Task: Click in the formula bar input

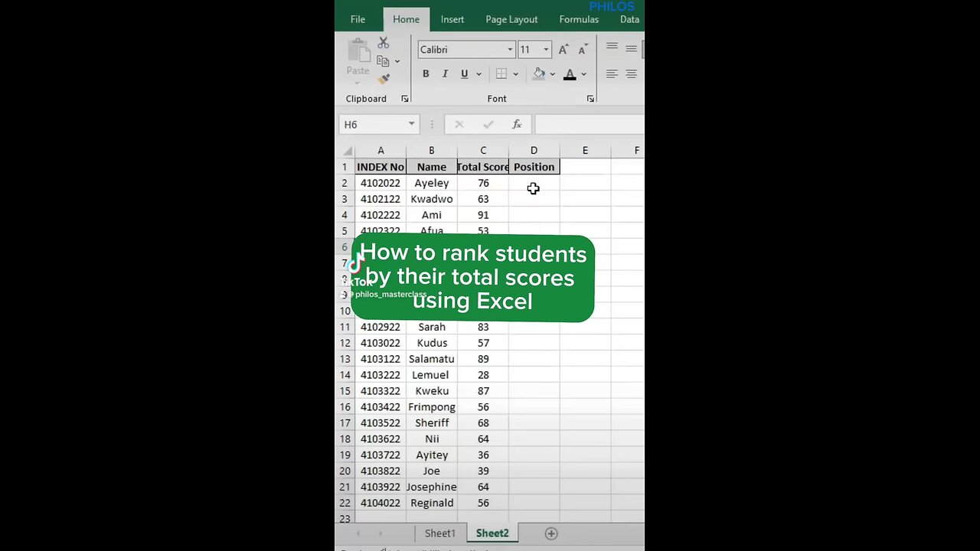Action: pyautogui.click(x=590, y=124)
